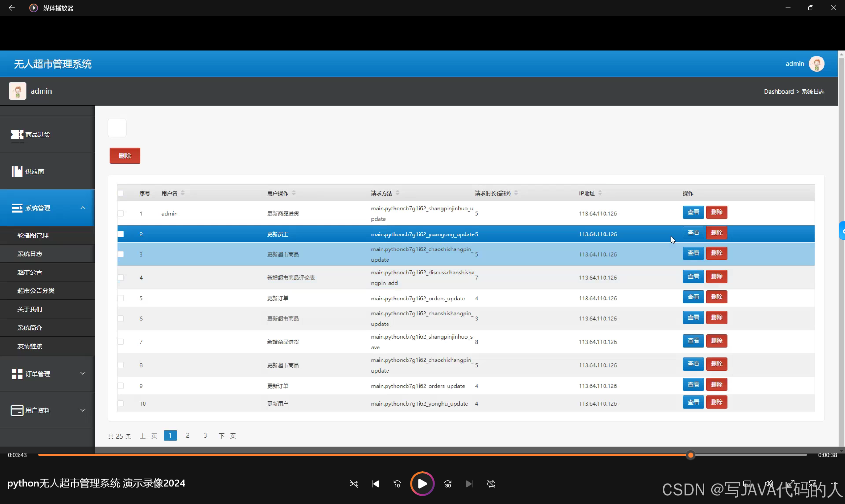845x504 pixels.
Task: Open 超市公告 submenu item
Action: click(30, 272)
